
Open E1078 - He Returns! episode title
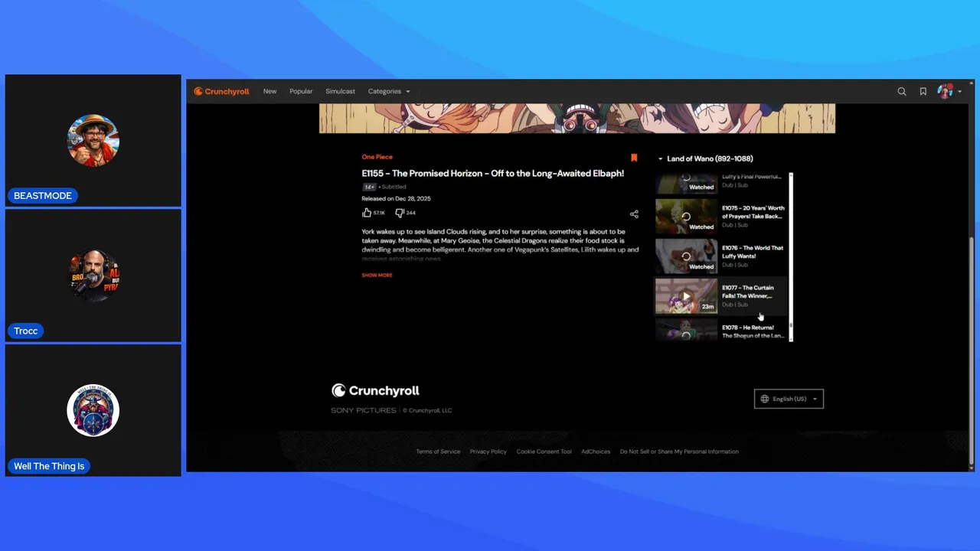pos(753,331)
